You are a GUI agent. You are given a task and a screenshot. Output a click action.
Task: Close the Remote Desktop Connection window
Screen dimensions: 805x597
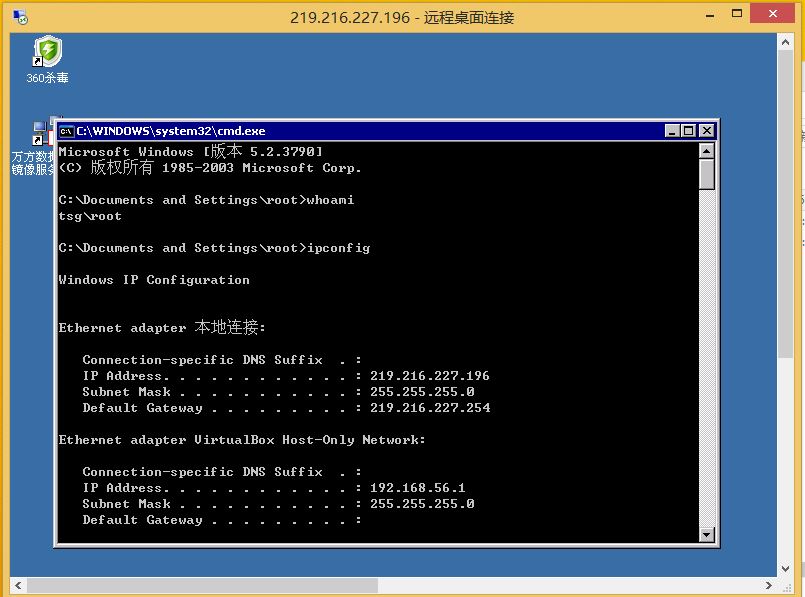(773, 14)
